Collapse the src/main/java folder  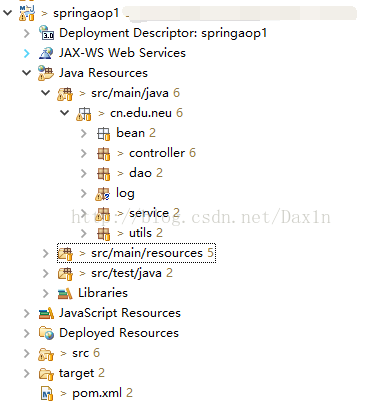tap(45, 93)
